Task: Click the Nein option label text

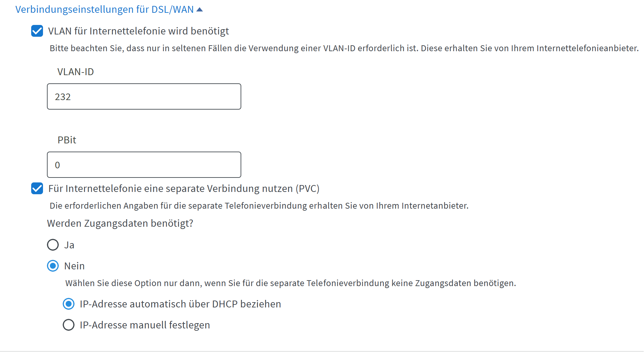Action: coord(75,266)
